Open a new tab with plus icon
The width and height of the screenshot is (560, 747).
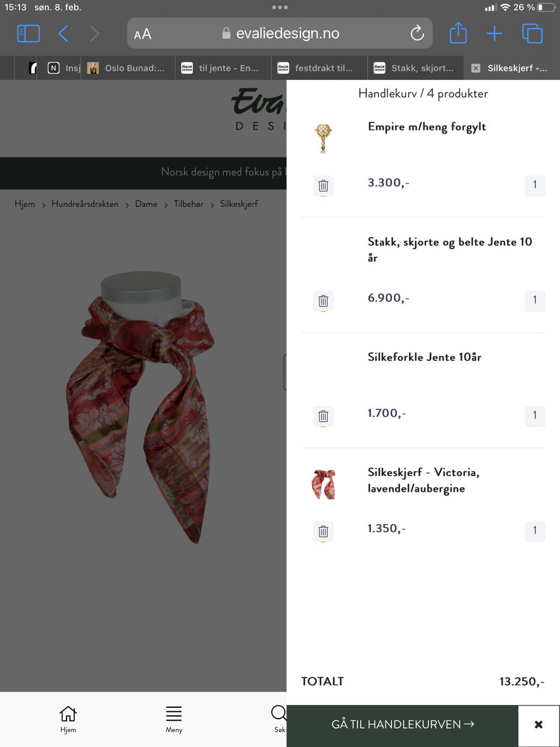point(495,33)
